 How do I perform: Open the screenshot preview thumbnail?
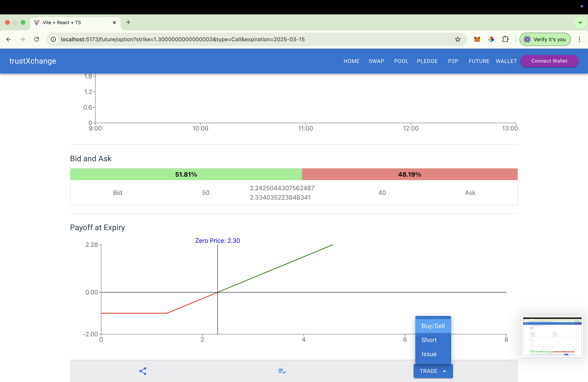pos(552,336)
